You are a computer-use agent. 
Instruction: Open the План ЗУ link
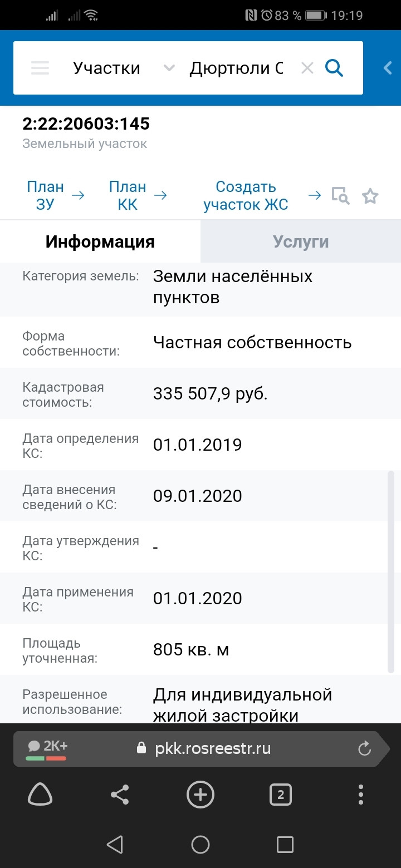click(46, 195)
